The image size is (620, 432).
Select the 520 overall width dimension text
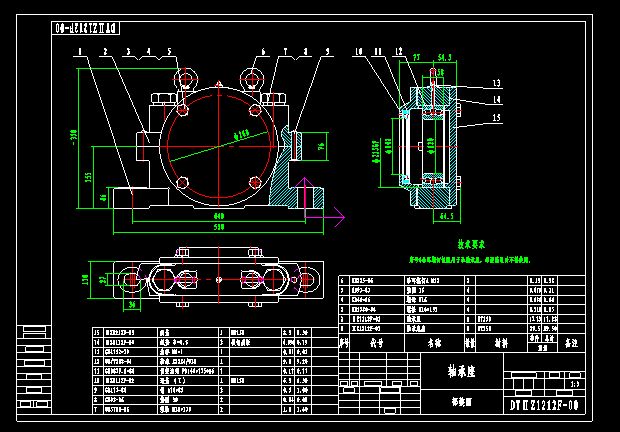(219, 227)
